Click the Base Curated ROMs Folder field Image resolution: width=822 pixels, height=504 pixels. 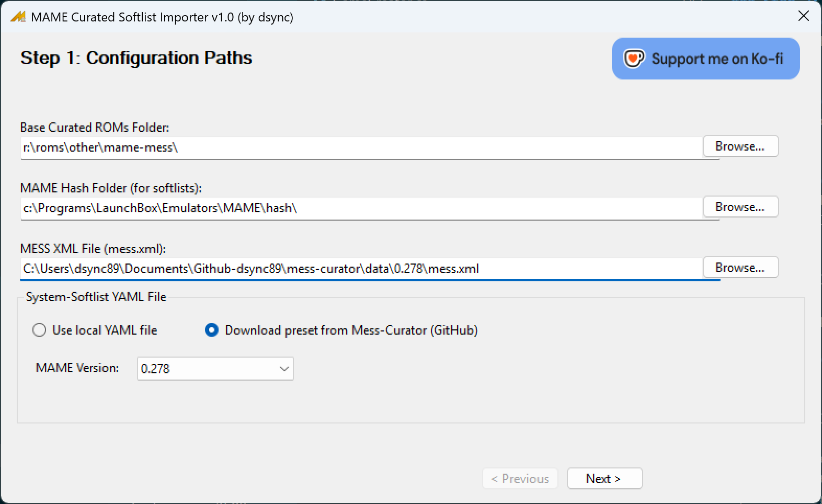tap(361, 147)
